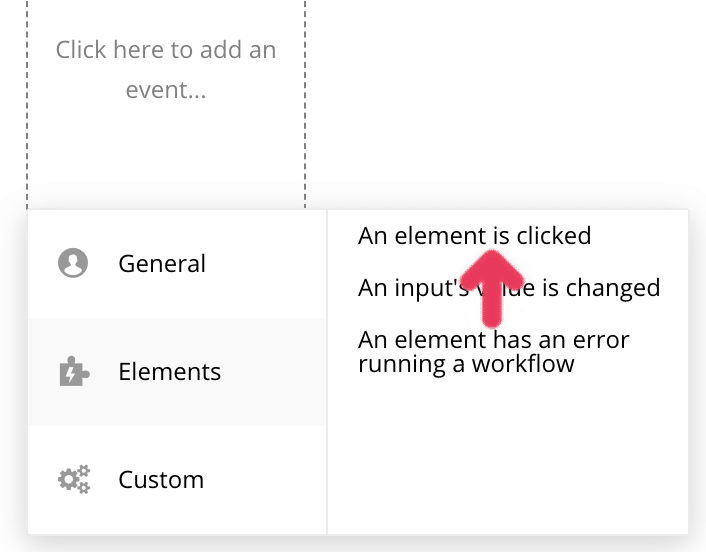The image size is (706, 552).
Task: Select "An element has an error" event
Action: click(x=494, y=340)
